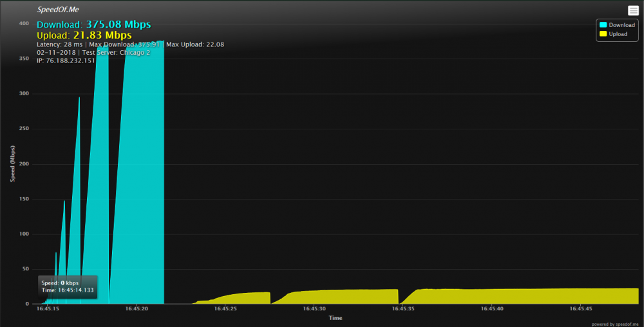Click the 300 value on speed axis
Image resolution: width=644 pixels, height=327 pixels.
pos(24,93)
